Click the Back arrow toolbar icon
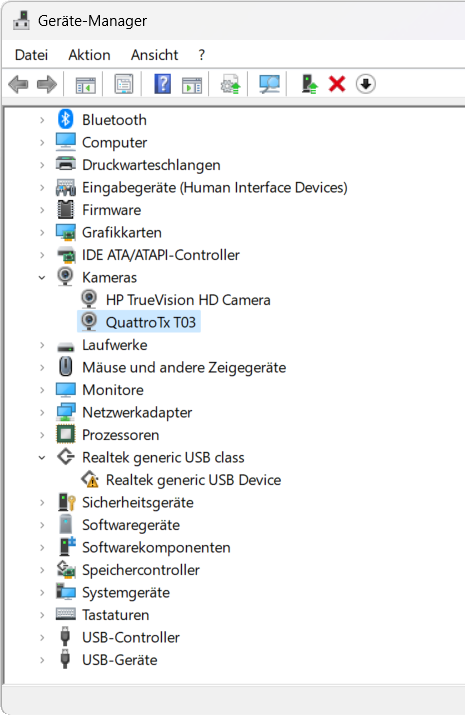Image resolution: width=465 pixels, height=715 pixels. tap(18, 84)
